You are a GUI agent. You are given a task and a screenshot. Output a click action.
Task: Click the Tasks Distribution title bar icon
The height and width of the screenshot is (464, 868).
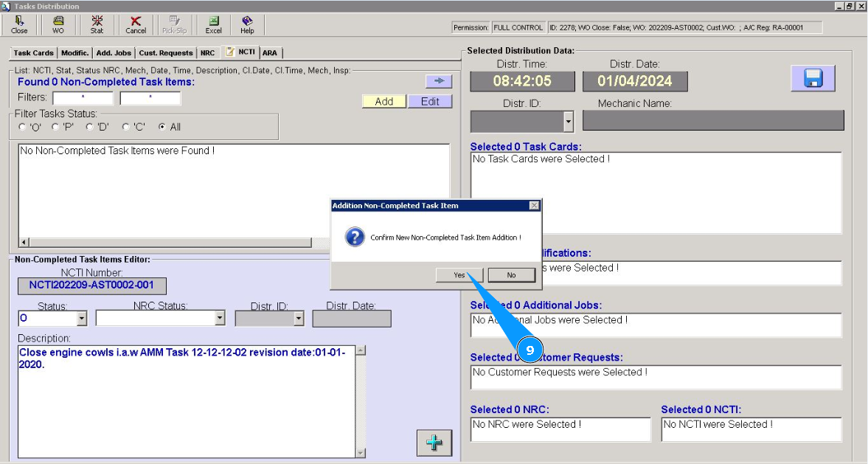(x=6, y=6)
